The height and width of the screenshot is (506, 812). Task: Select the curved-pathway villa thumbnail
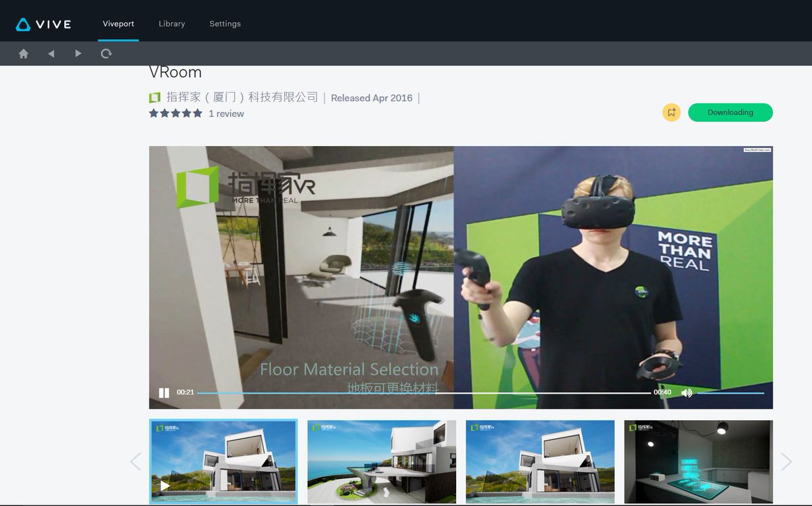(382, 462)
